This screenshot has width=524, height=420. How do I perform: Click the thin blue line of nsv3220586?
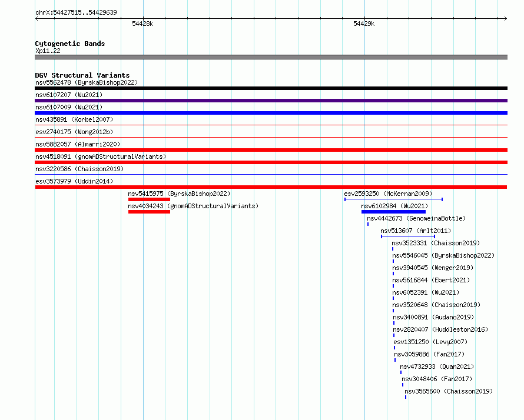pyautogui.click(x=271, y=175)
